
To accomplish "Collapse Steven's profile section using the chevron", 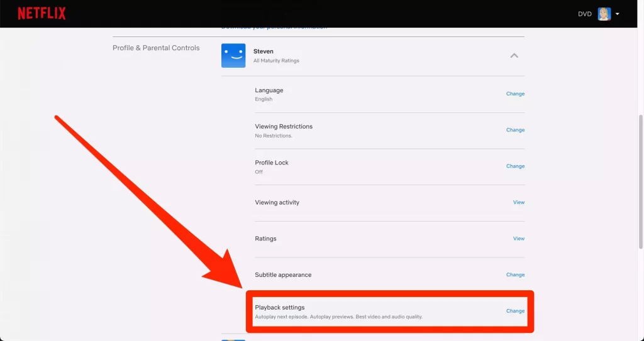I will tap(514, 55).
